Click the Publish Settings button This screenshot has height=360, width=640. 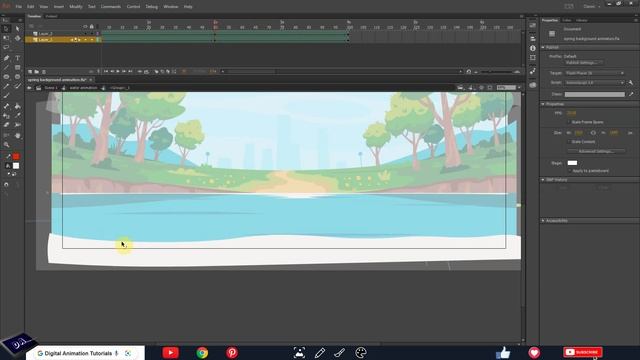[584, 62]
